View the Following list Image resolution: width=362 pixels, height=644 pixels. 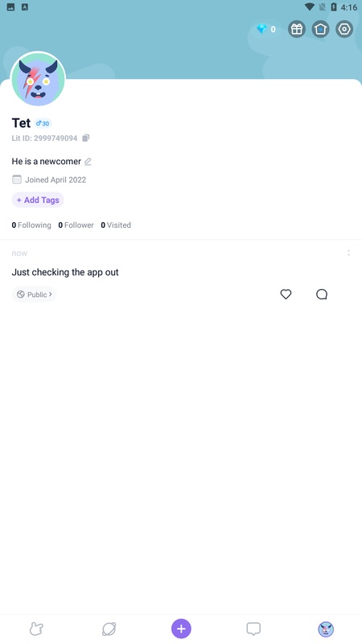click(x=31, y=225)
